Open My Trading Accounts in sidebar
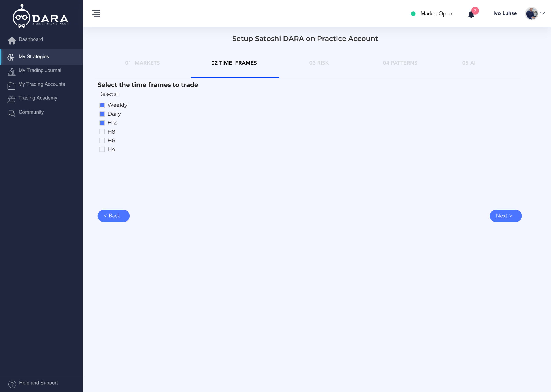This screenshot has height=392, width=551. pyautogui.click(x=41, y=84)
